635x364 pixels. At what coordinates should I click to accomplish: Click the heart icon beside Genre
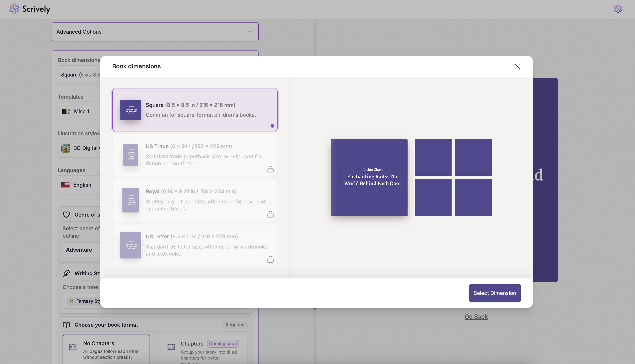66,215
